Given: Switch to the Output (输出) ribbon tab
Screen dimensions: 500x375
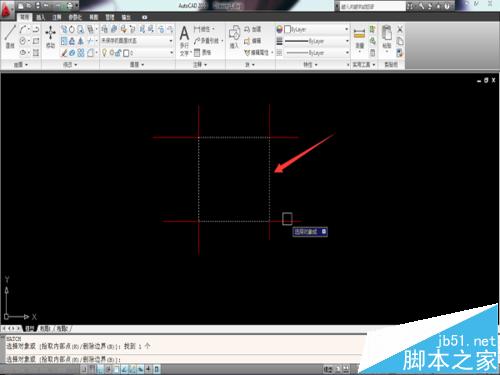Looking at the screenshot, I should 126,17.
